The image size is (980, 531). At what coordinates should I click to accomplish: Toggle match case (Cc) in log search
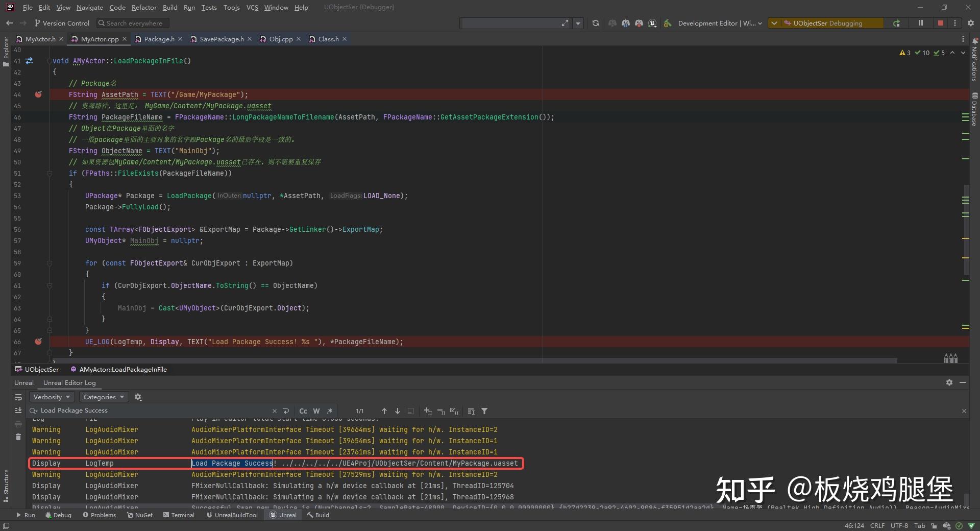(303, 411)
